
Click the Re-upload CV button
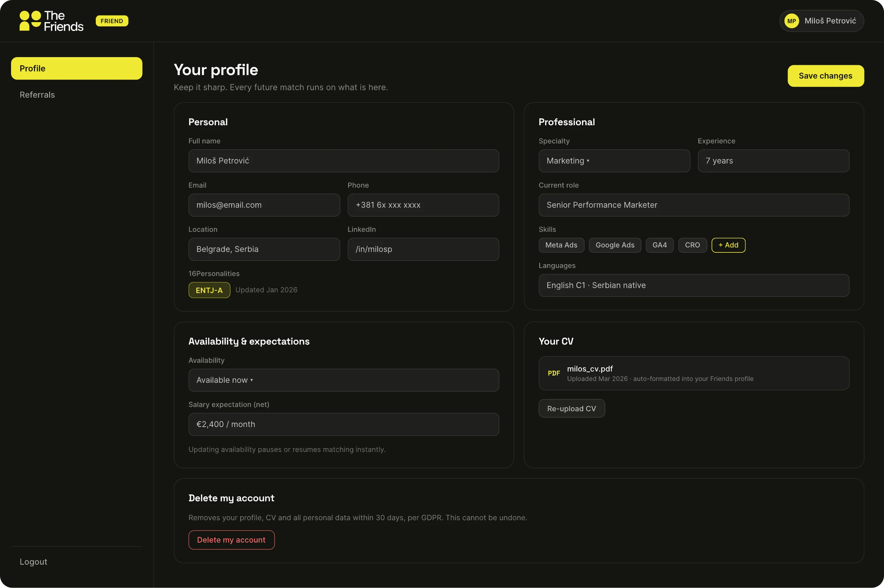click(571, 408)
